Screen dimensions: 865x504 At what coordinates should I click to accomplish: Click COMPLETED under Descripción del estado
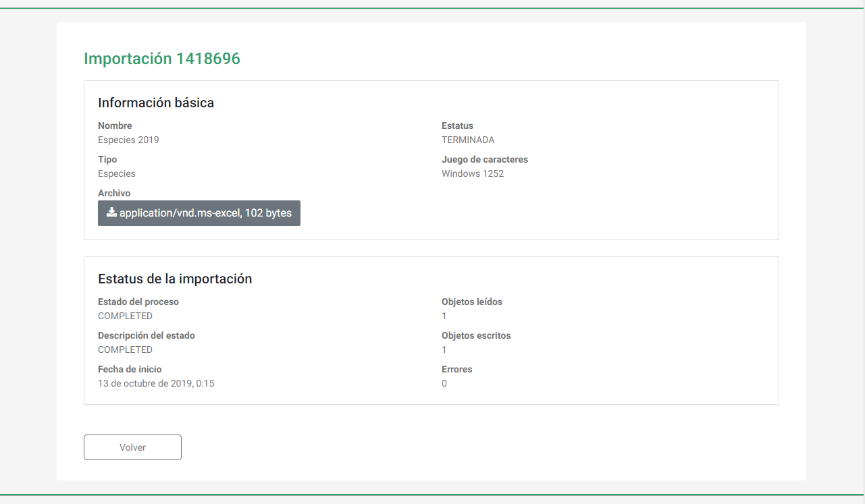pos(125,349)
